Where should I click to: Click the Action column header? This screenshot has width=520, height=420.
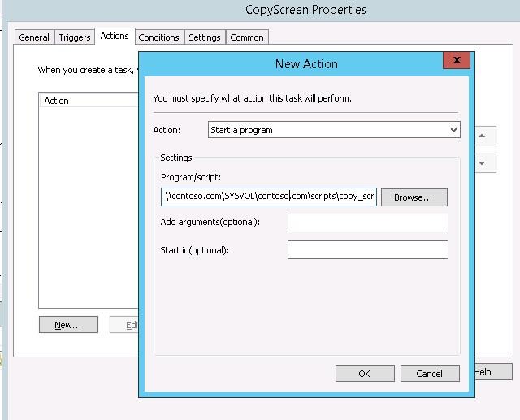(x=89, y=101)
